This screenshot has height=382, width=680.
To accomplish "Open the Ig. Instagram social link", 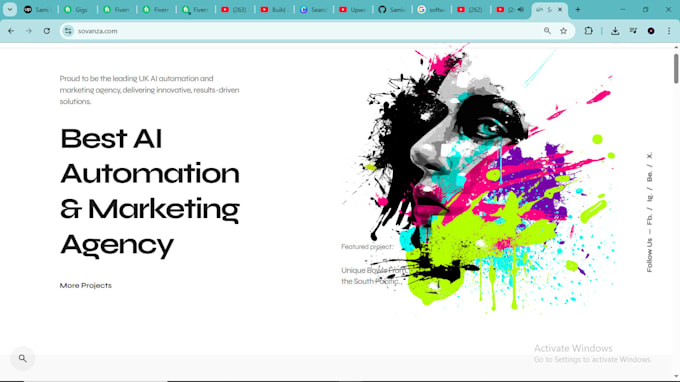I will (x=649, y=197).
